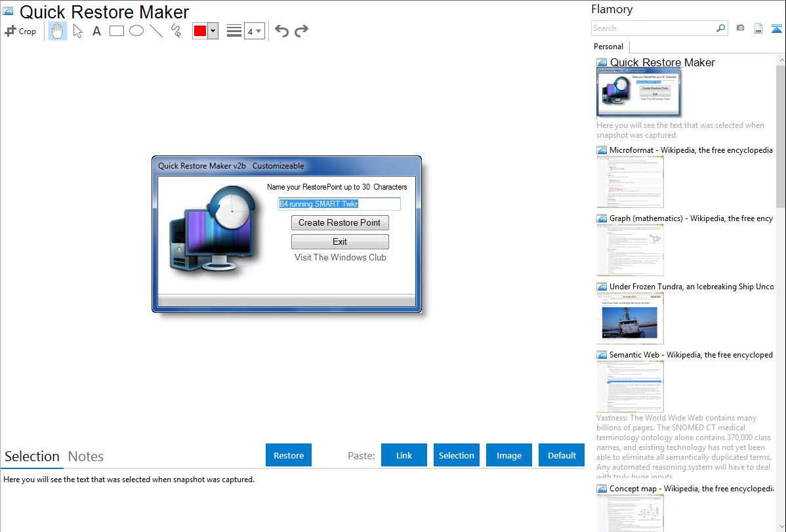Click the Paste Link button

[x=404, y=455]
